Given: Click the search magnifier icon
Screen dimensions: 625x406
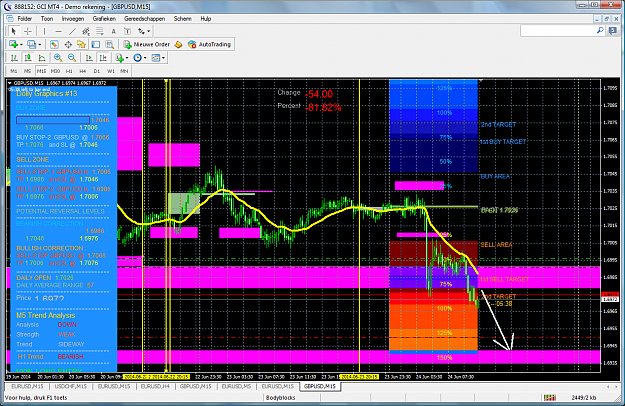Looking at the screenshot, I should [600, 31].
